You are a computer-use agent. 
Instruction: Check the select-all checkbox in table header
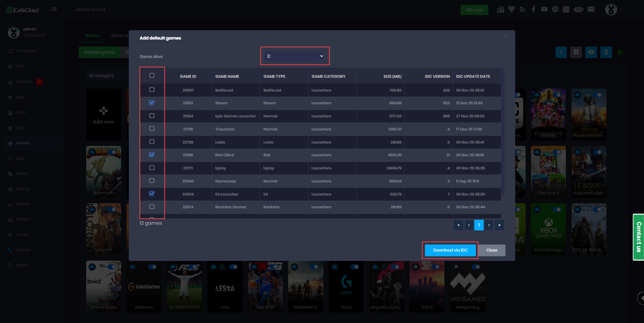click(152, 75)
